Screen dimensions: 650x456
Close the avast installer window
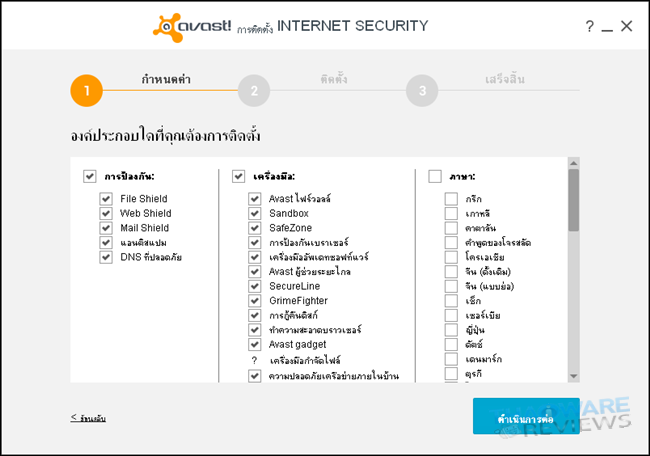(627, 27)
